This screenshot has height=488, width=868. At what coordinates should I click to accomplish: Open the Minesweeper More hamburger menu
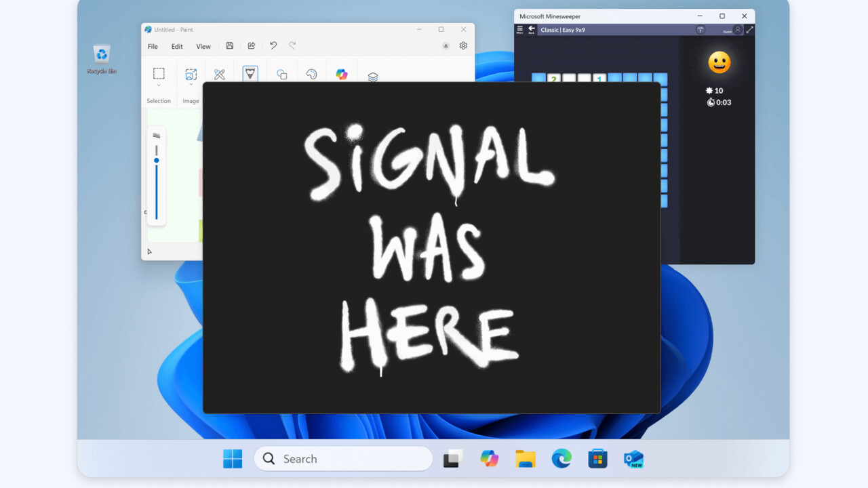[x=519, y=30]
